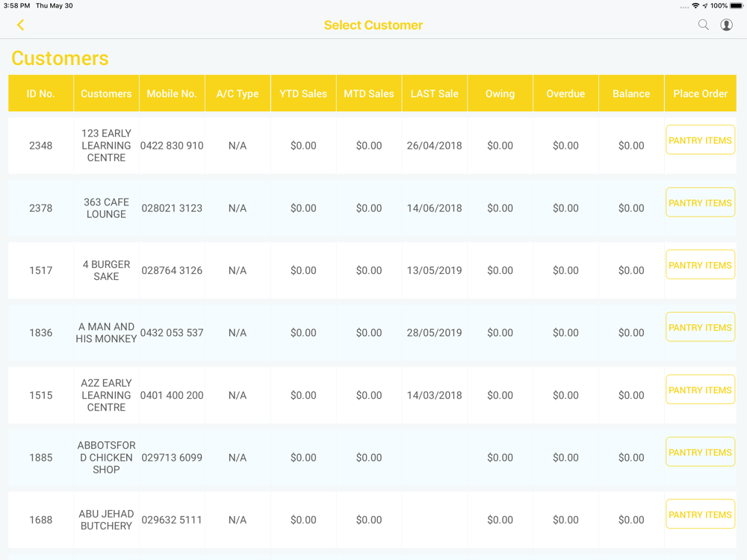Tap Pantry Items for Abbotsford Chicken Shop

click(x=700, y=452)
